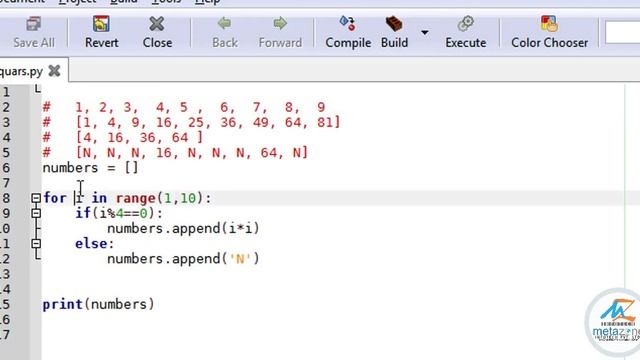This screenshot has height=360, width=640.
Task: Click the toolbar search input field
Action: [622, 32]
